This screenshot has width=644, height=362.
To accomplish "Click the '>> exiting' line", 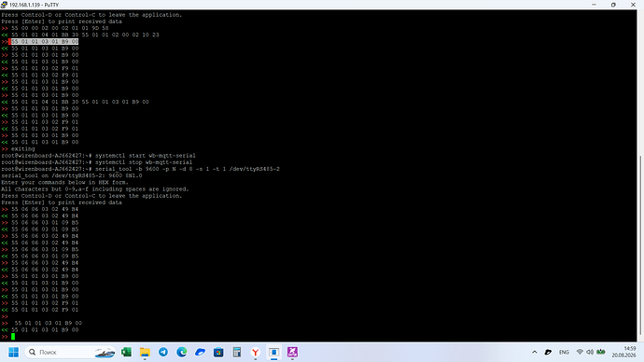I will [x=18, y=149].
